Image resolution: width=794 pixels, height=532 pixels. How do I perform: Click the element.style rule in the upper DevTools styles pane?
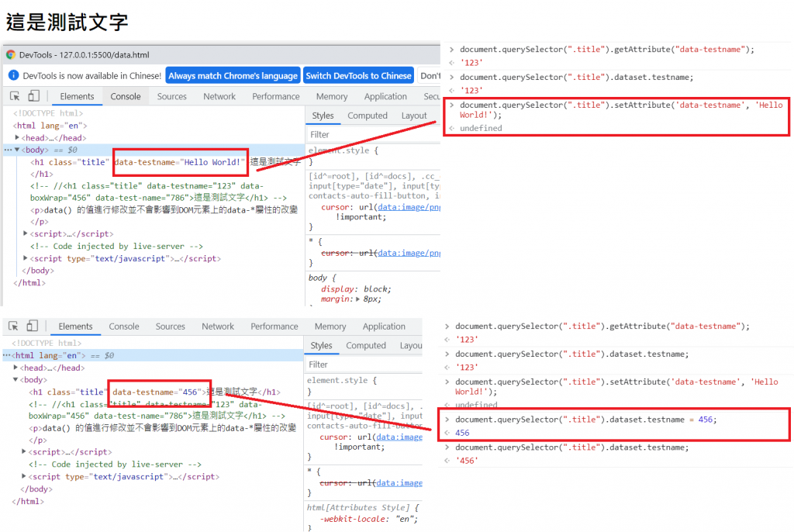click(343, 150)
